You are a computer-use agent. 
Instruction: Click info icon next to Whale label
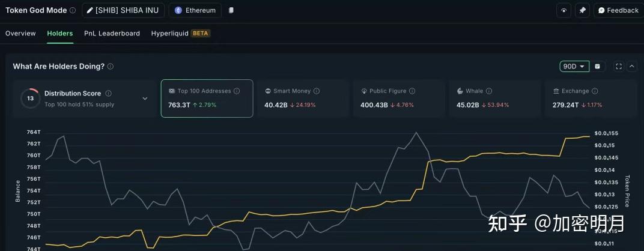click(489, 91)
